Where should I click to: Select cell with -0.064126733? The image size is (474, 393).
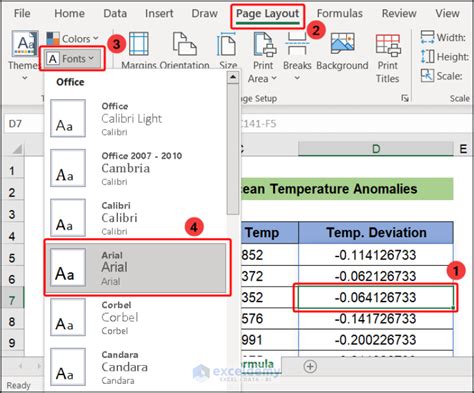click(376, 297)
